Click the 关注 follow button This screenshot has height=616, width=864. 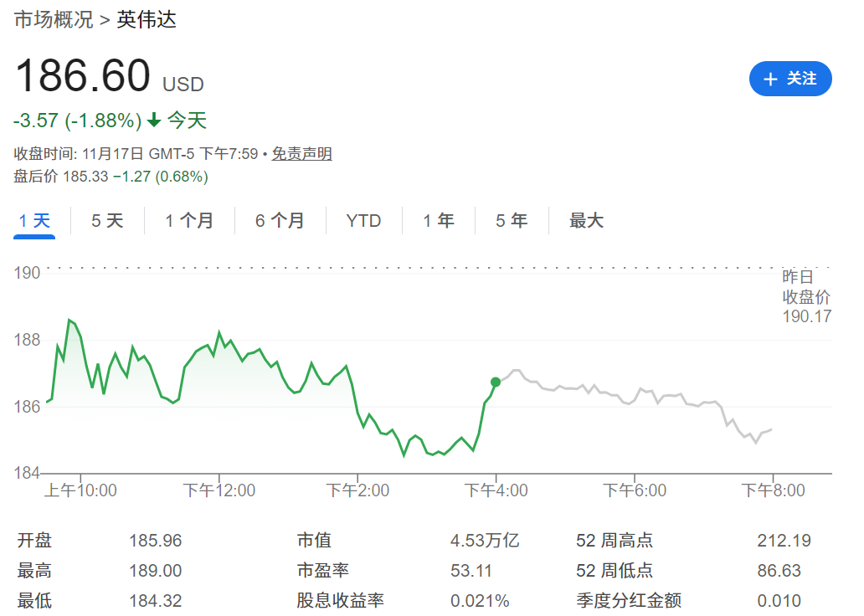790,79
